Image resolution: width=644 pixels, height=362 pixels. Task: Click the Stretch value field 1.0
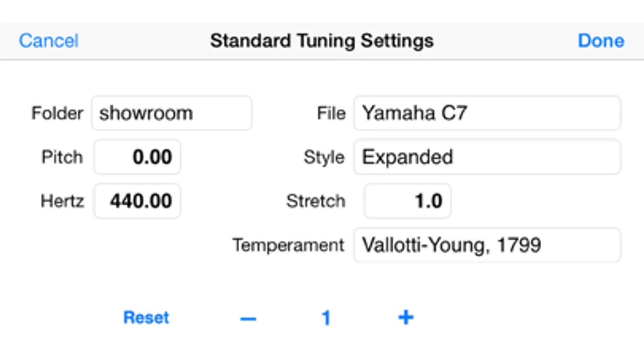point(407,201)
